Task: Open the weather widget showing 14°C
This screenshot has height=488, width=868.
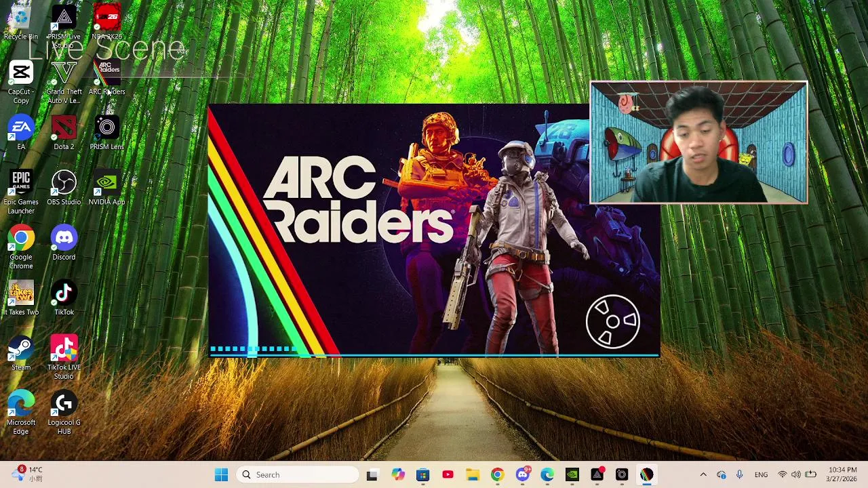Action: pos(27,474)
